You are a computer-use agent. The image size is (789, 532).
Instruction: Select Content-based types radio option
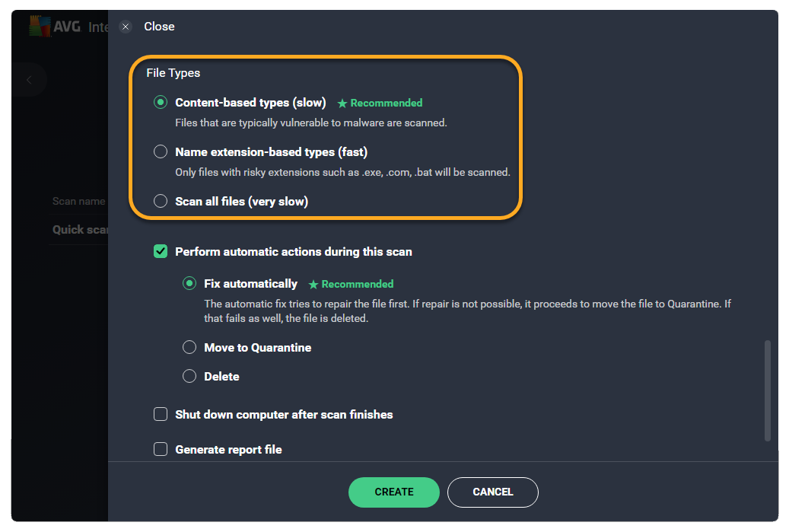pos(161,102)
